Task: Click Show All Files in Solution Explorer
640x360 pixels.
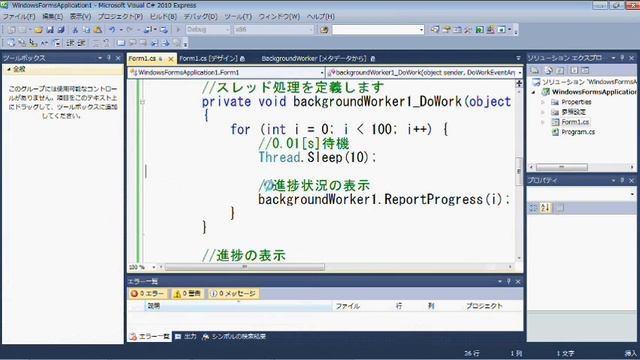Action: (548, 71)
